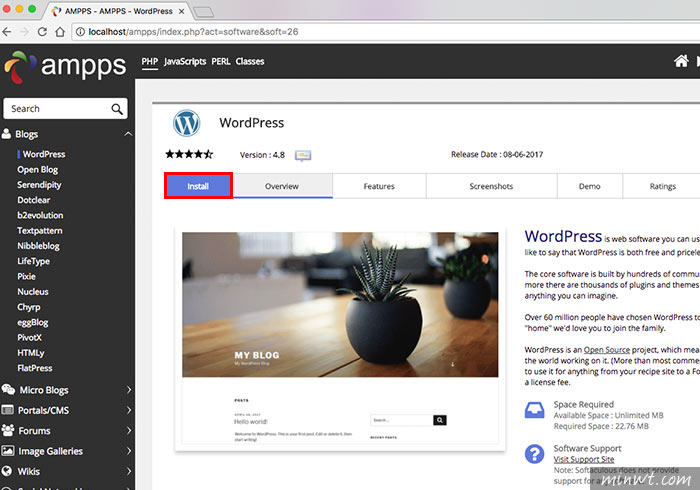This screenshot has height=490, width=700.
Task: Select LifeType in the sidebar
Action: click(33, 261)
